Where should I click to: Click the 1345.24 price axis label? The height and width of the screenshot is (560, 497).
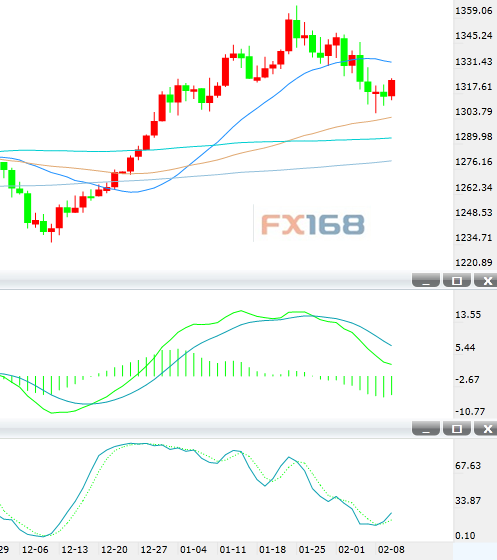pyautogui.click(x=473, y=36)
